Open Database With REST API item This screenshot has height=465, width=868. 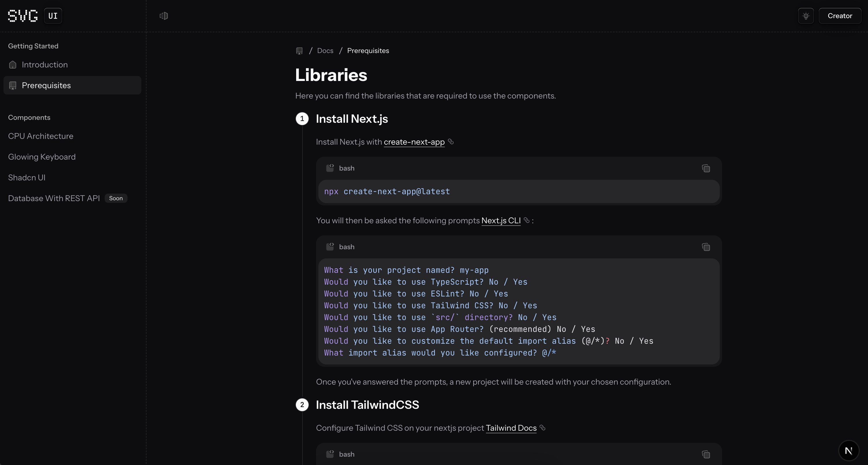[54, 198]
